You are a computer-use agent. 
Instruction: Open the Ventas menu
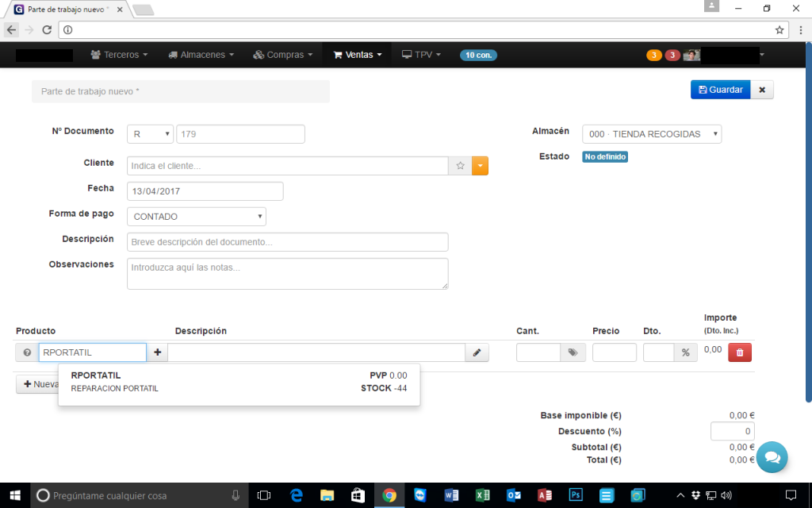pyautogui.click(x=358, y=55)
